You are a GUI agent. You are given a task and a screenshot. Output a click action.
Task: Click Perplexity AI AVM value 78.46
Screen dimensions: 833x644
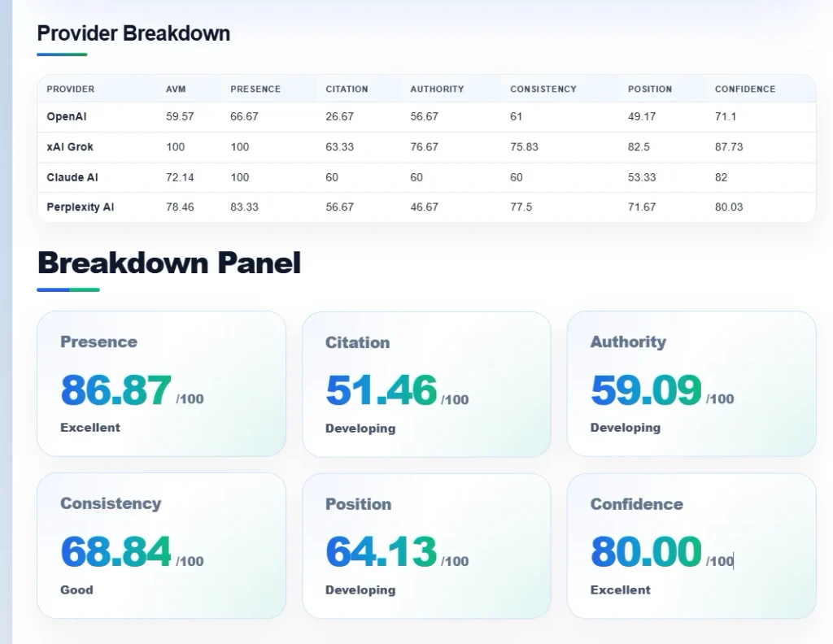click(180, 207)
